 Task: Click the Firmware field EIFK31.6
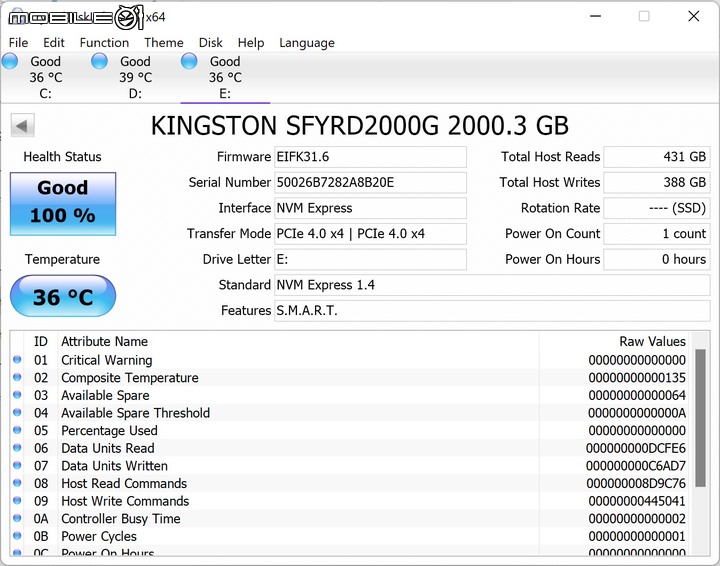pos(370,157)
